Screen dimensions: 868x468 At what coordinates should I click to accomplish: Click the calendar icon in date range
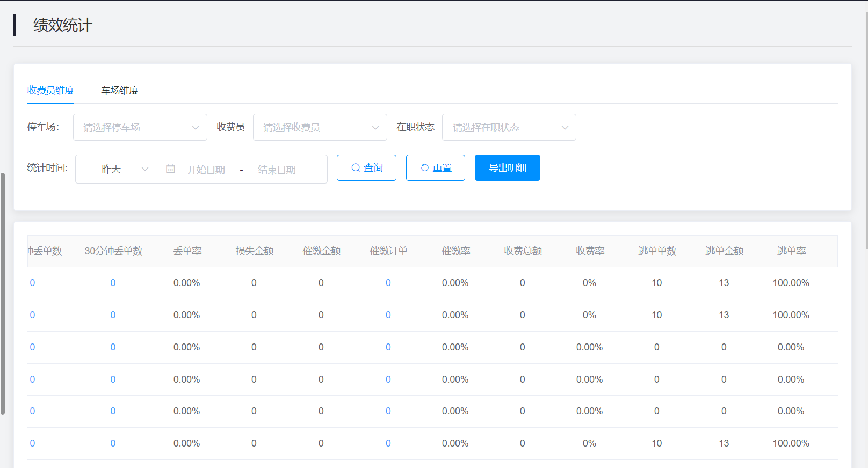tap(170, 169)
